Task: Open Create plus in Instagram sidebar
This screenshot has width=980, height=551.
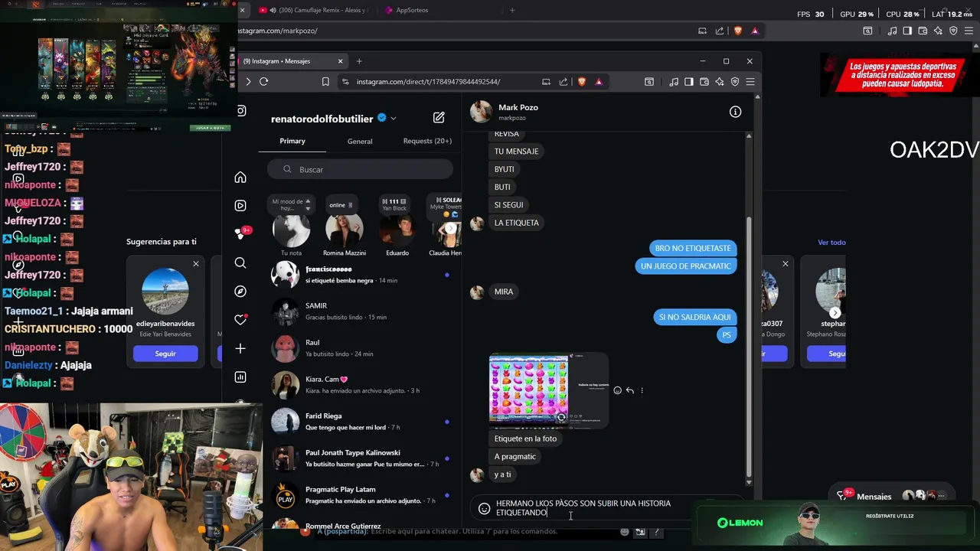Action: coord(240,349)
